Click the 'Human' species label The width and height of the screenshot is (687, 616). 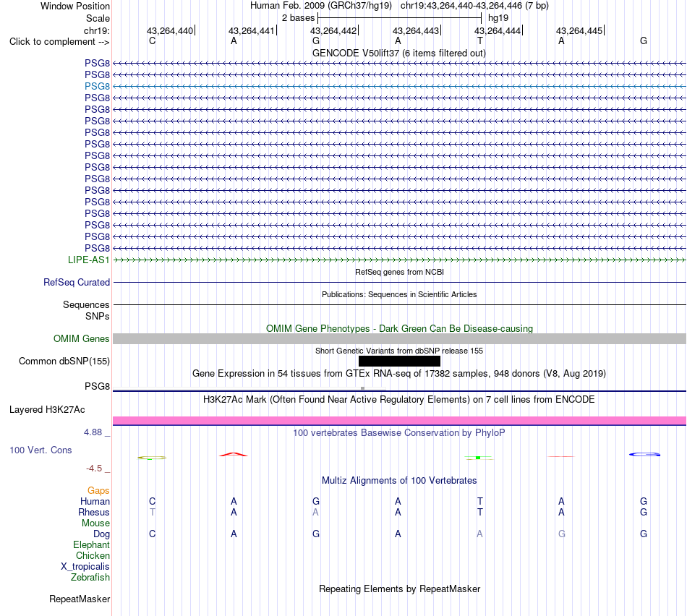click(95, 501)
